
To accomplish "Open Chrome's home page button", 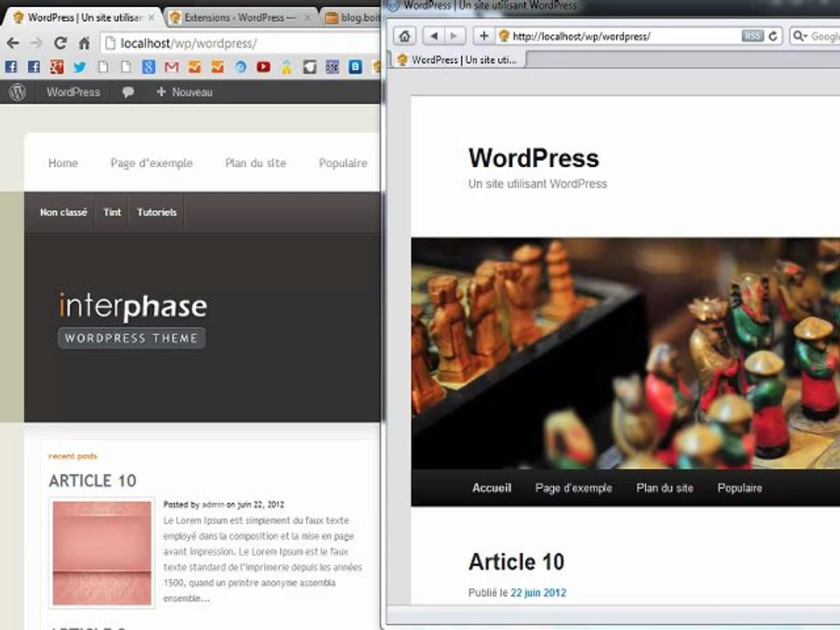I will tap(84, 44).
